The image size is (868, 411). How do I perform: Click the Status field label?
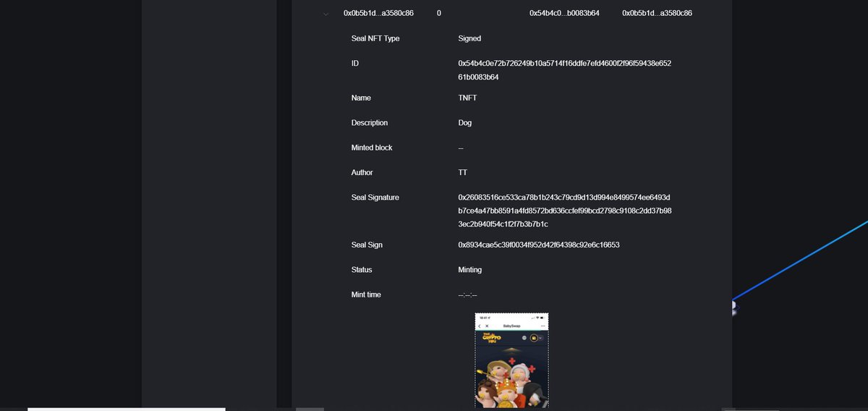point(362,270)
